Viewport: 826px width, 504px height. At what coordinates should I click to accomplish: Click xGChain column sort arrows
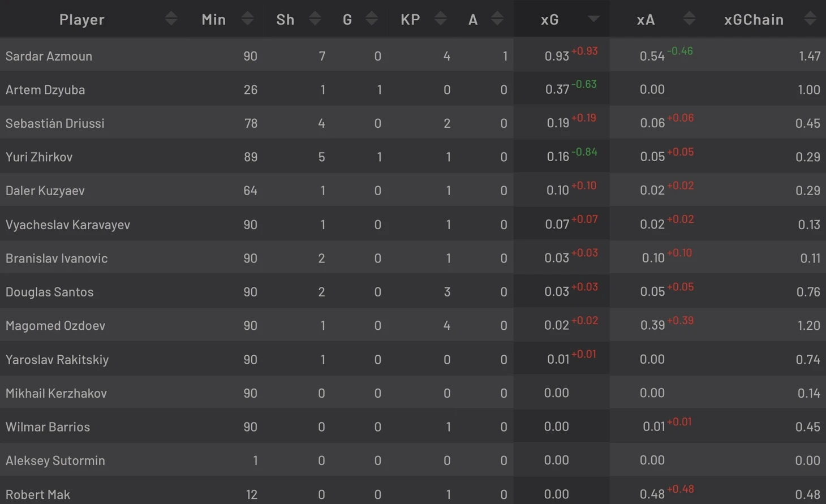coord(810,19)
